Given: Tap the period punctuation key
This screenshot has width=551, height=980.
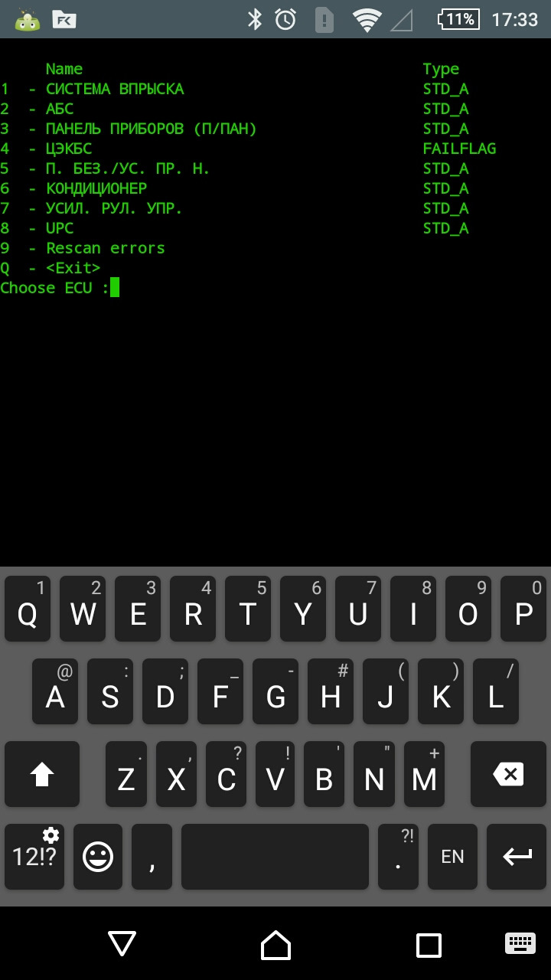Looking at the screenshot, I should pyautogui.click(x=398, y=857).
